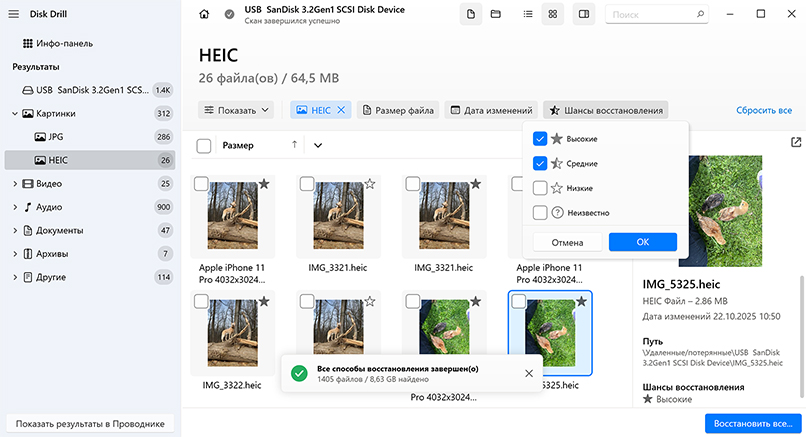Switch to folder view mode icon
806x437 pixels.
tap(497, 15)
